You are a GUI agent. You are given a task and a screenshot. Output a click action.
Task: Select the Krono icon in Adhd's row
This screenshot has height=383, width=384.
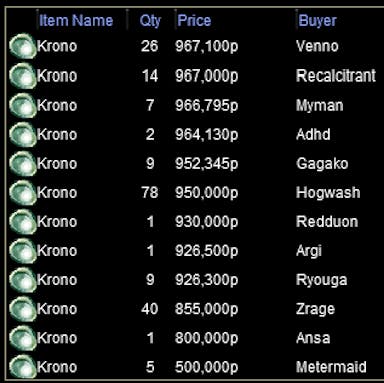pos(23,134)
